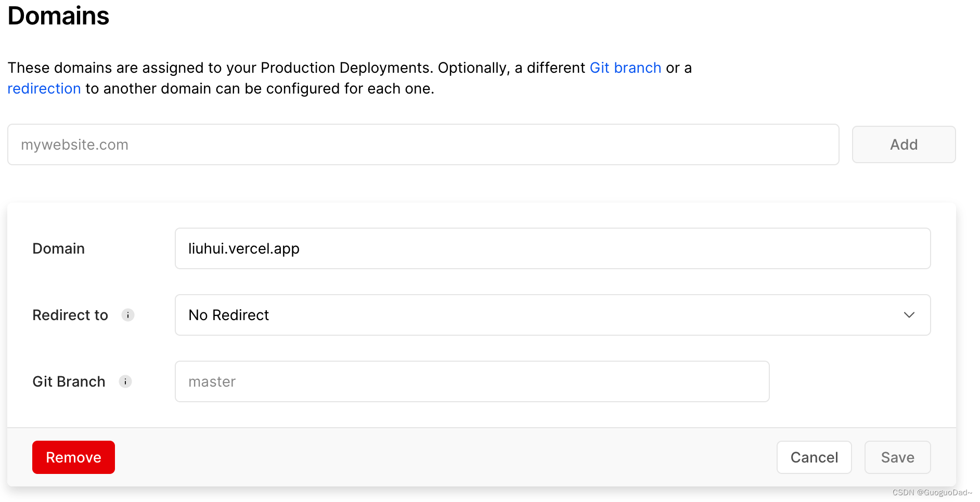Click the red Remove button
980x502 pixels.
(x=73, y=457)
